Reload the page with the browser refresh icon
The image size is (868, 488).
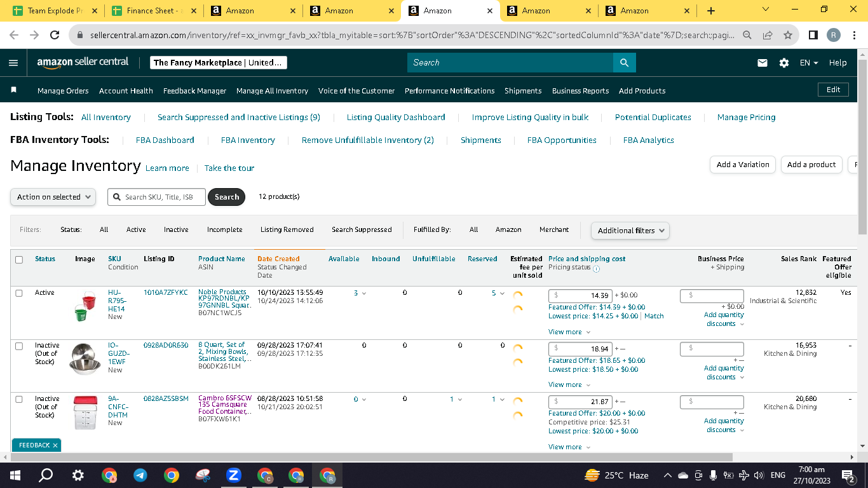coord(55,35)
